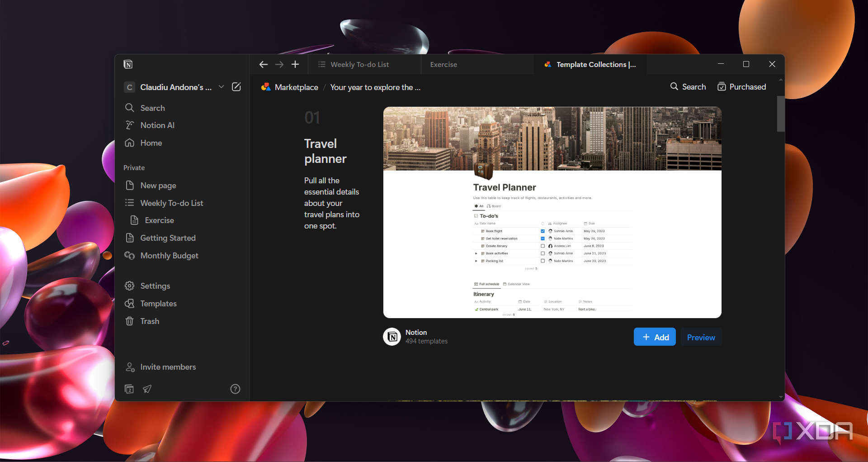
Task: Click the help question mark icon
Action: click(235, 389)
